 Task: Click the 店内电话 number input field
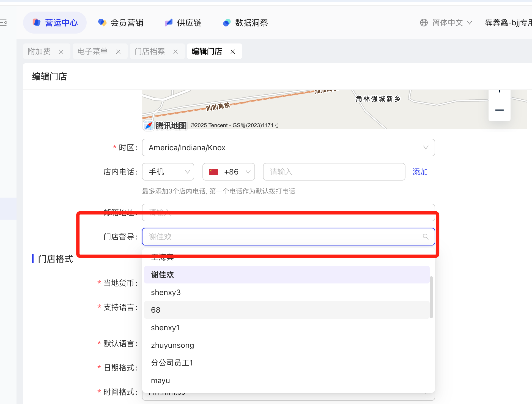(x=334, y=172)
